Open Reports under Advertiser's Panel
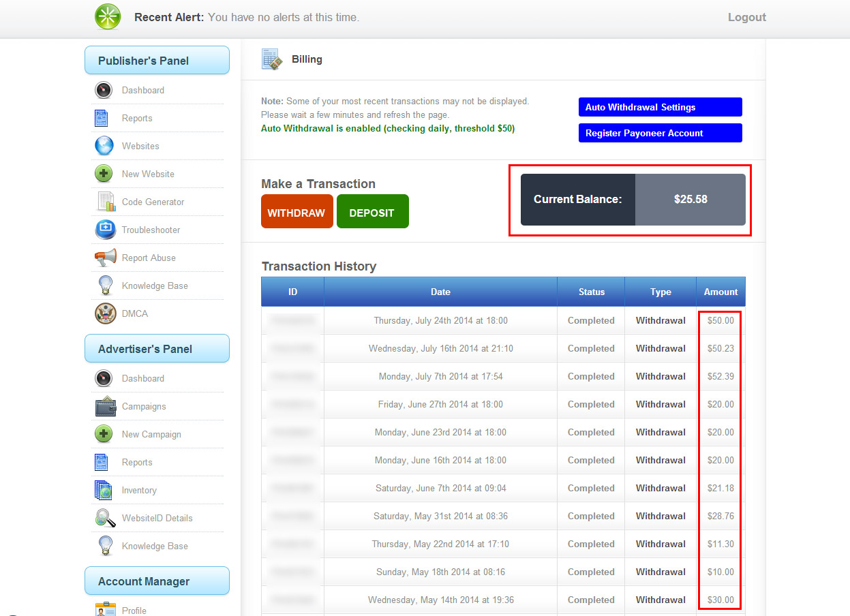The image size is (850, 616). coord(137,462)
